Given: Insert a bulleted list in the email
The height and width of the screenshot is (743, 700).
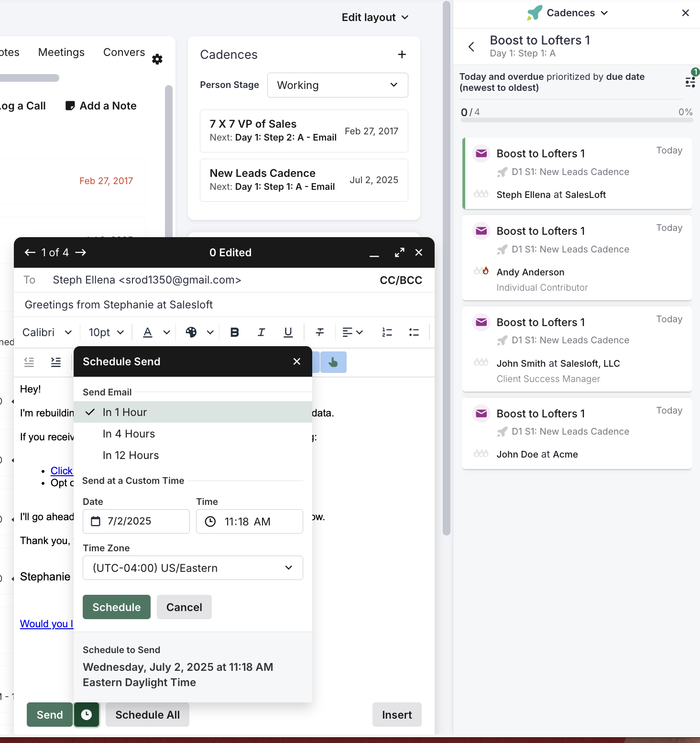Looking at the screenshot, I should [414, 332].
